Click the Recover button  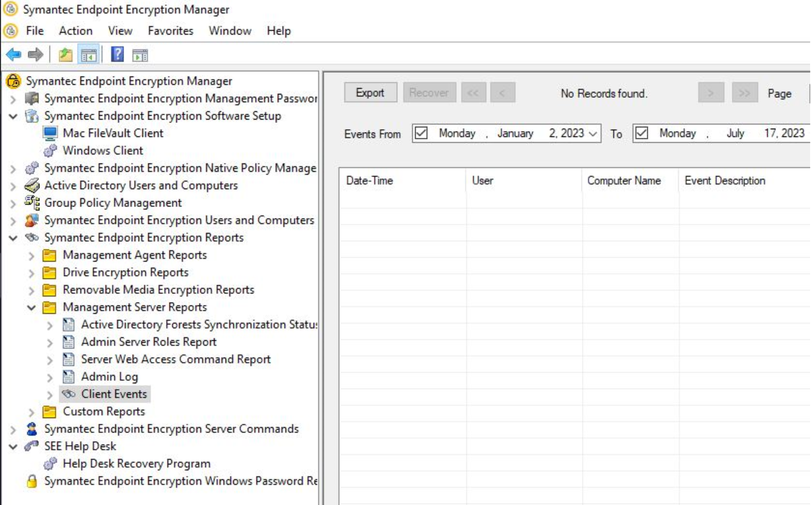point(429,92)
